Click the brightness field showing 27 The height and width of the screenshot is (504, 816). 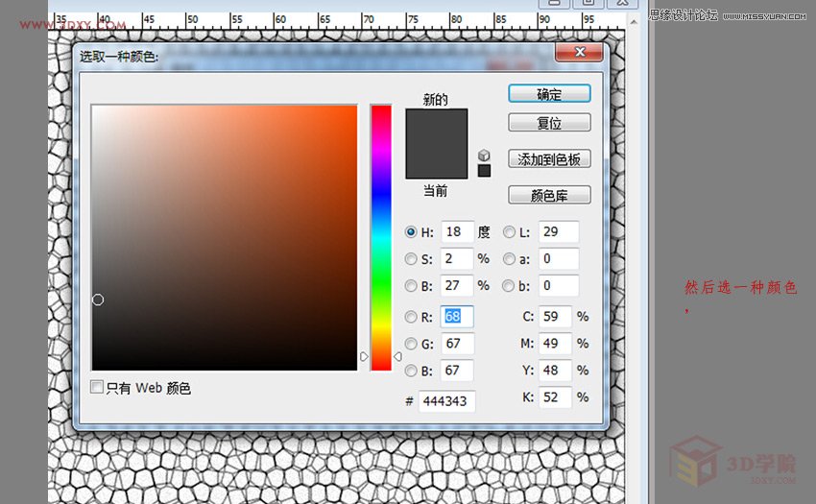coord(457,285)
